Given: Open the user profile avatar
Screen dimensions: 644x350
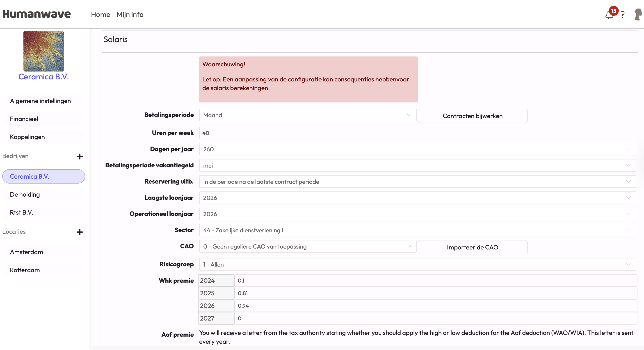Looking at the screenshot, I should [638, 14].
